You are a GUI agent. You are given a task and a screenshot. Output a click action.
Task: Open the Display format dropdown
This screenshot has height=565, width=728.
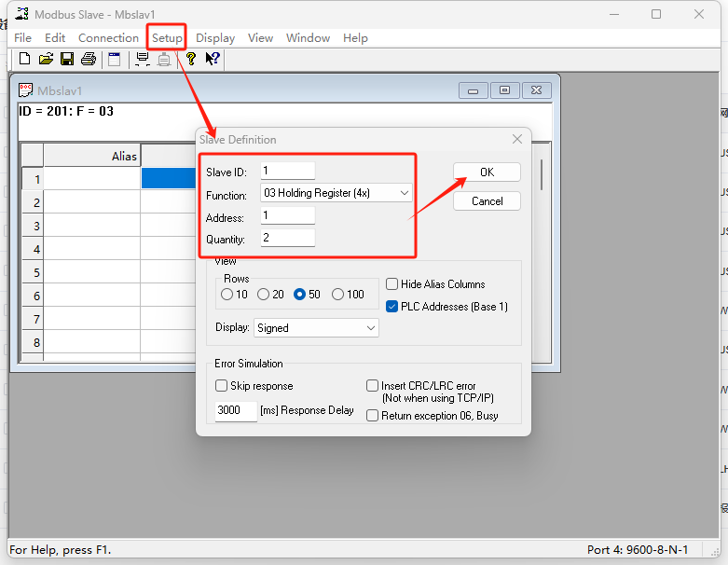pyautogui.click(x=371, y=328)
